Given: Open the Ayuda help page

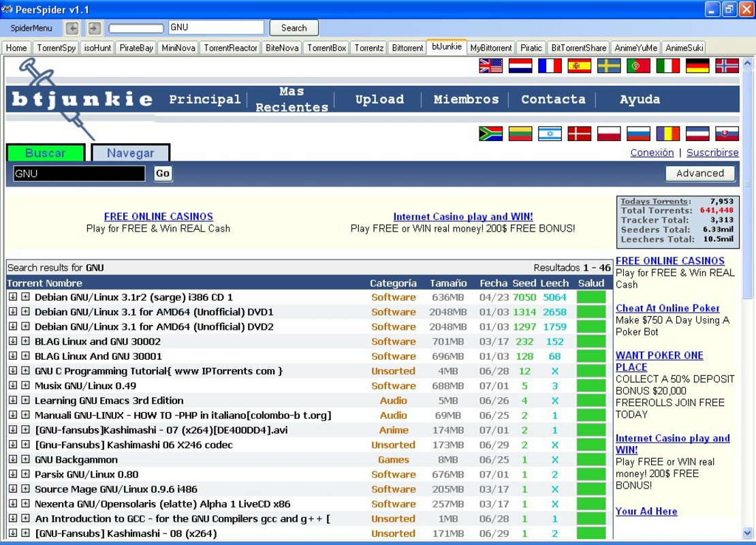Looking at the screenshot, I should coord(640,99).
